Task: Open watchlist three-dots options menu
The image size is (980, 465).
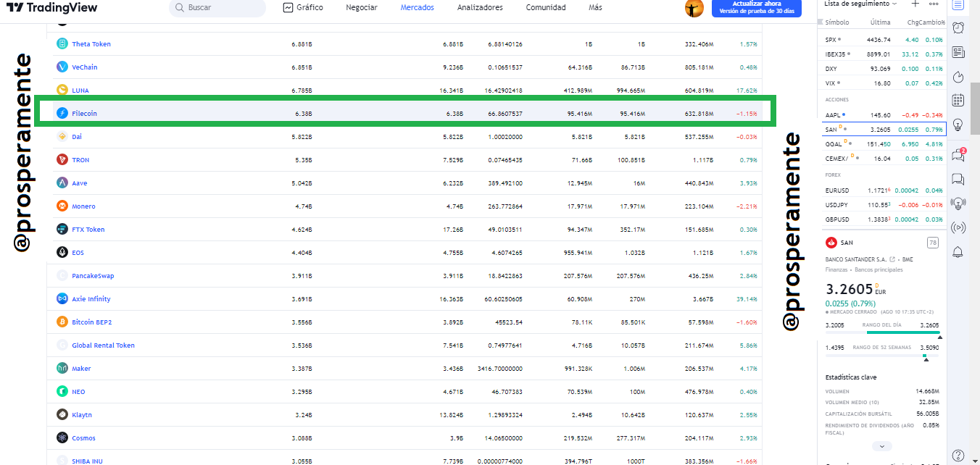Action: click(934, 4)
